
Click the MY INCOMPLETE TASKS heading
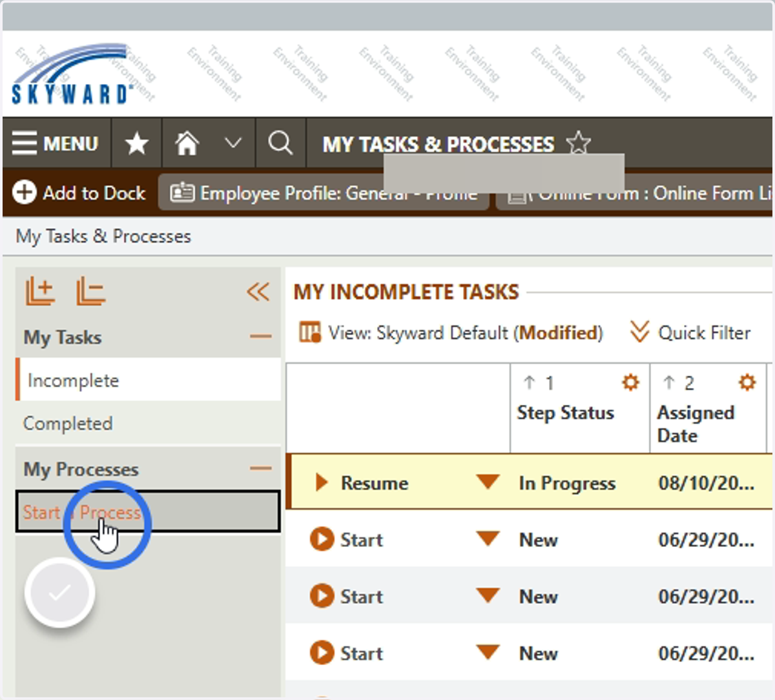pyautogui.click(x=406, y=292)
